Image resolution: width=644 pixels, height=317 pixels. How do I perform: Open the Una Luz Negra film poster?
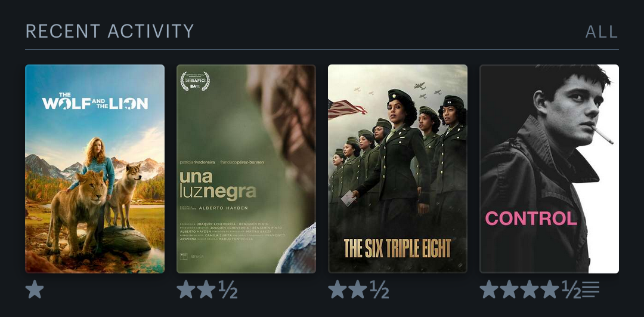[246, 168]
